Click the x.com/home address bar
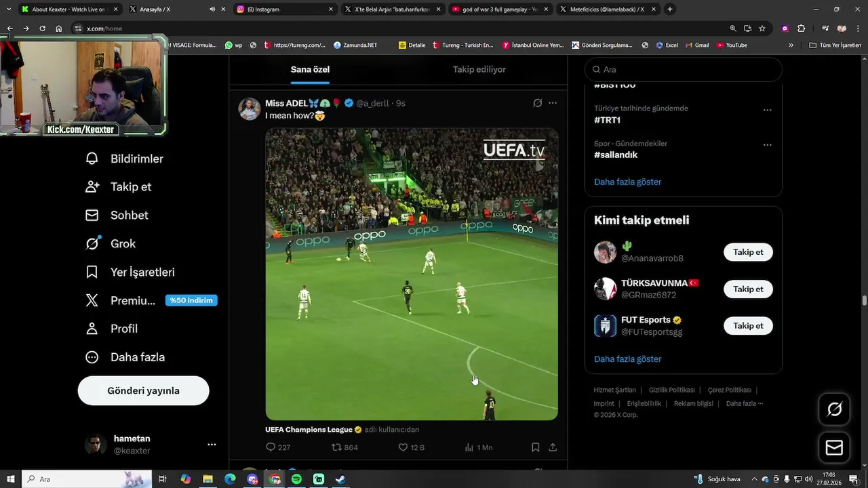Screen dimensions: 868x488 click(400, 28)
